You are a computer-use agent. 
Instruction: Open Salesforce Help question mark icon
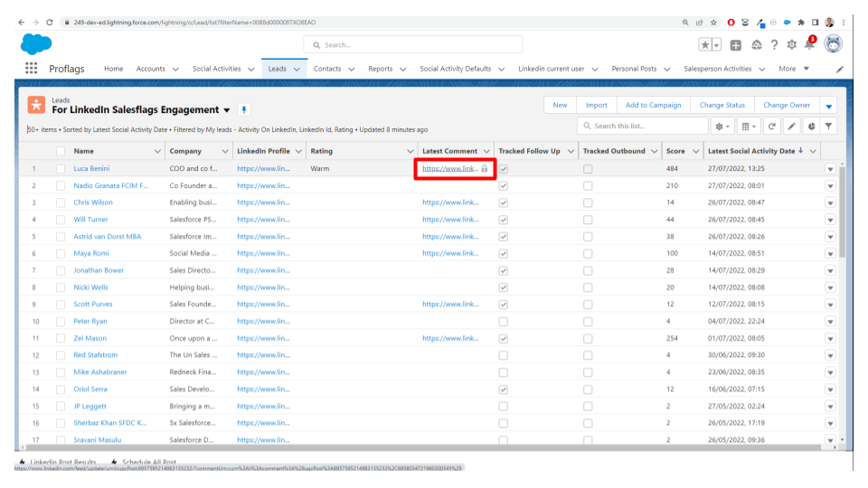coord(774,45)
